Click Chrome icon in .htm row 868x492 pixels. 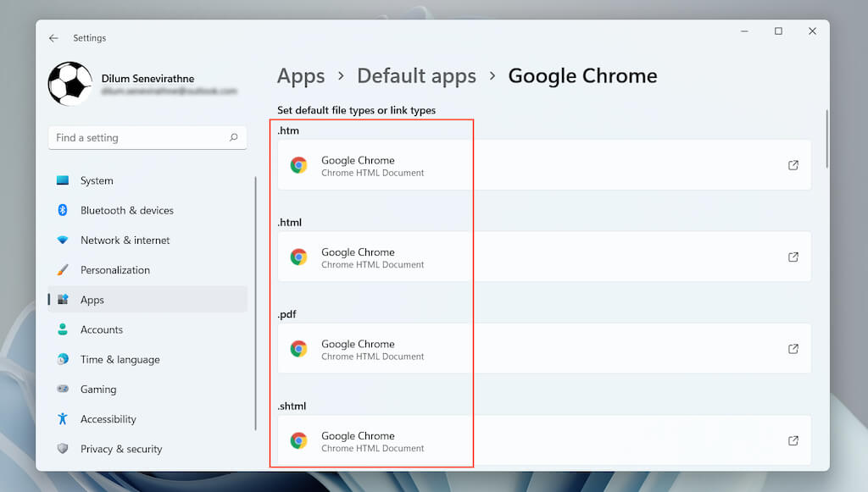pos(298,165)
